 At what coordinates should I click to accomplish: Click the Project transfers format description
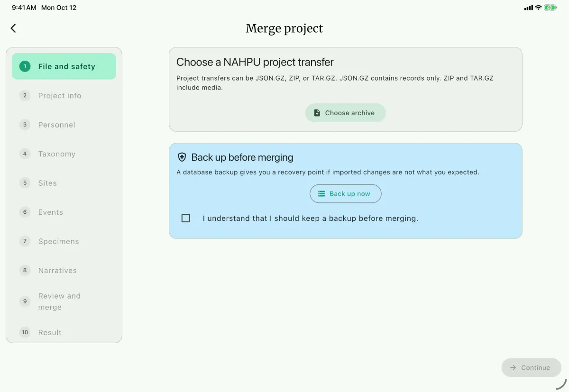coord(335,82)
